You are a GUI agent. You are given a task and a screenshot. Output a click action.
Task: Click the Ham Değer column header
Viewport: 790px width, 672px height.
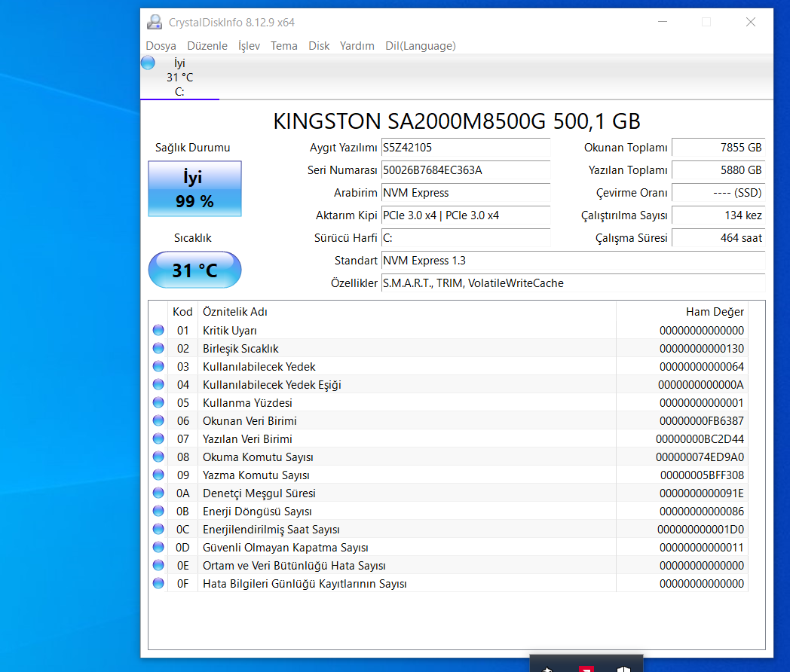(682, 312)
